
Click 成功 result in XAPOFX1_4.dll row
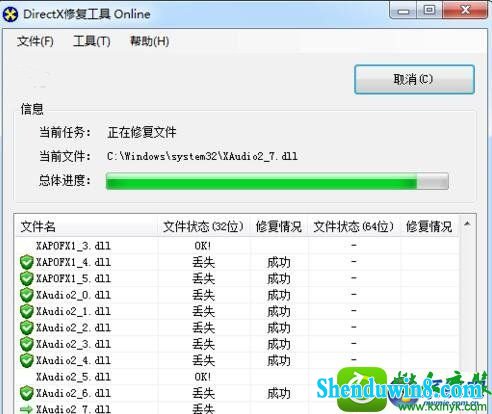(279, 262)
